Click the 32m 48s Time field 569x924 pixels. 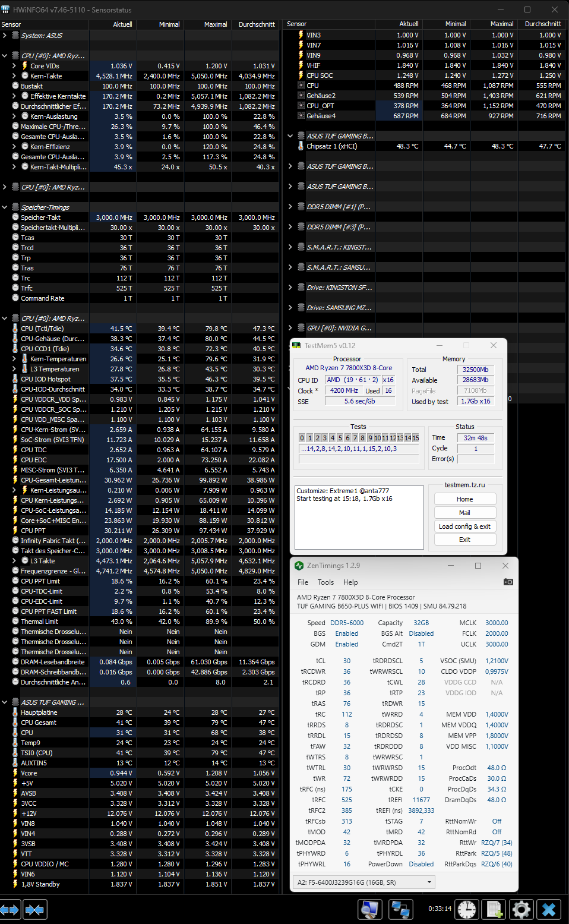(475, 438)
